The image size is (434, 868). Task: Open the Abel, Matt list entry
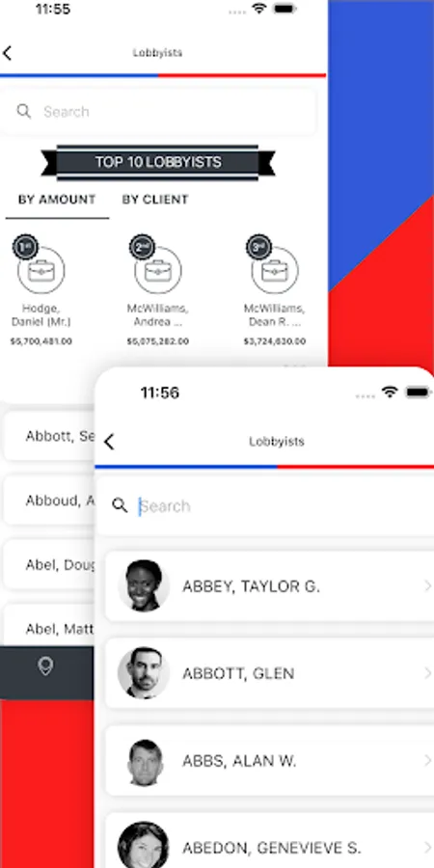click(49, 628)
